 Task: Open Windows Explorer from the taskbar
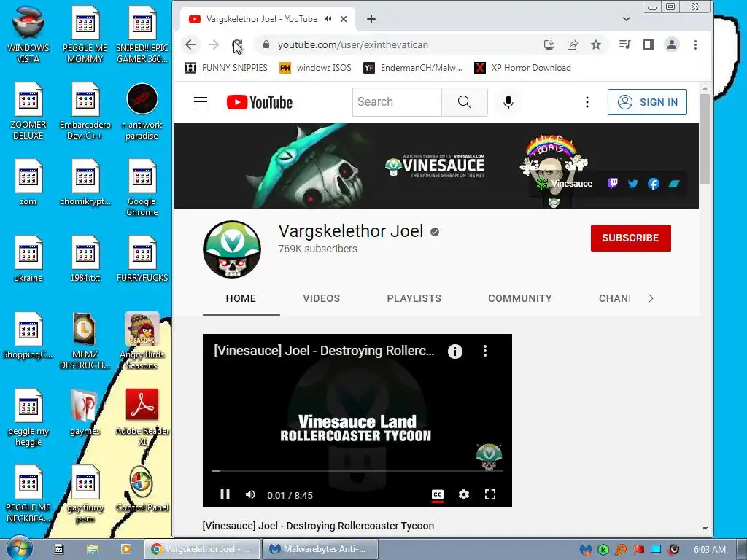coord(93,549)
